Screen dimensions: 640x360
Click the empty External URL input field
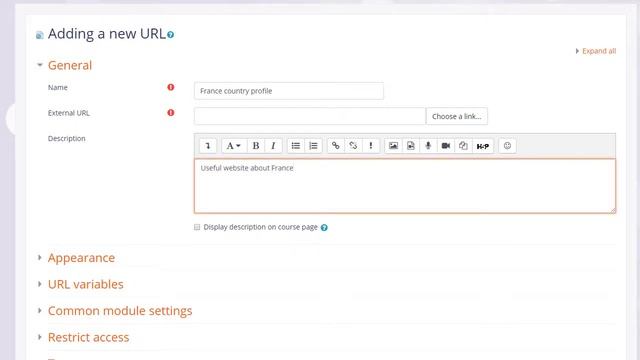(310, 116)
